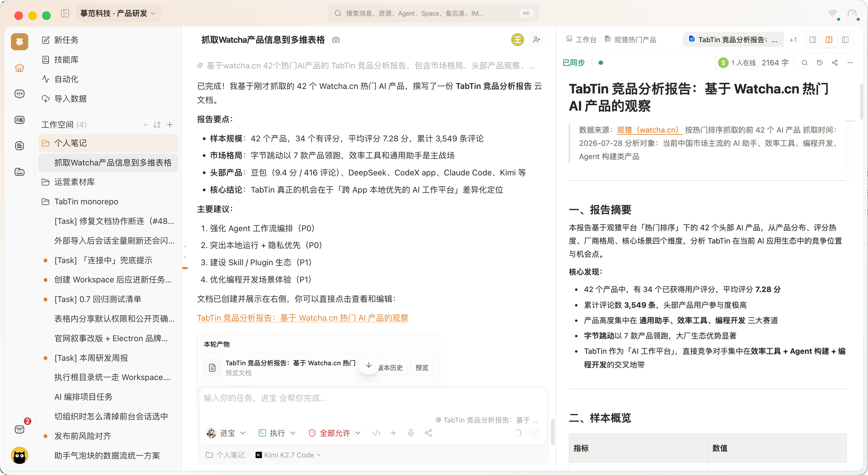Click the 1 人在线 presence indicator
The height and width of the screenshot is (475, 868).
[x=737, y=63]
